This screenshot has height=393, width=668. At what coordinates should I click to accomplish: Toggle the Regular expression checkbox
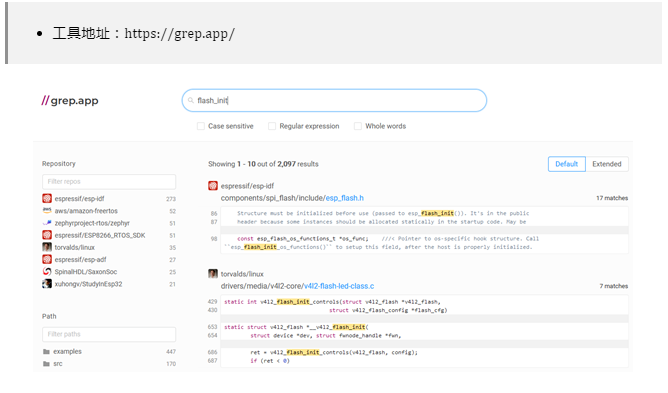point(272,126)
